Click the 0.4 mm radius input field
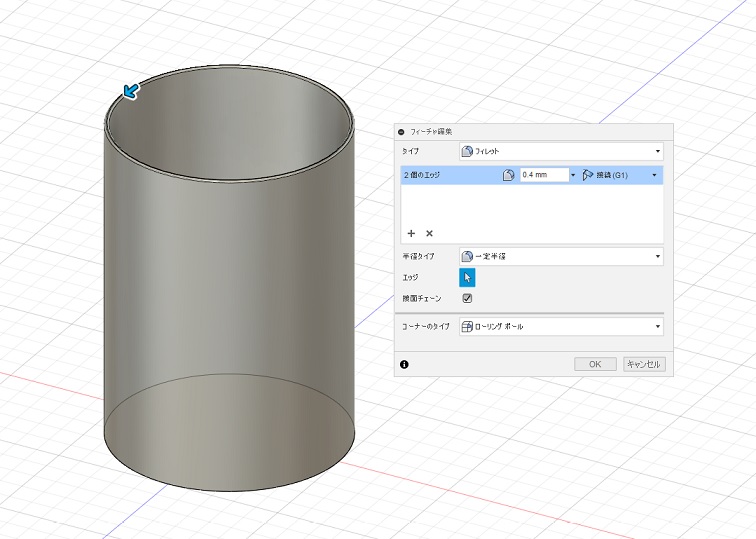This screenshot has width=756, height=539. pos(545,175)
